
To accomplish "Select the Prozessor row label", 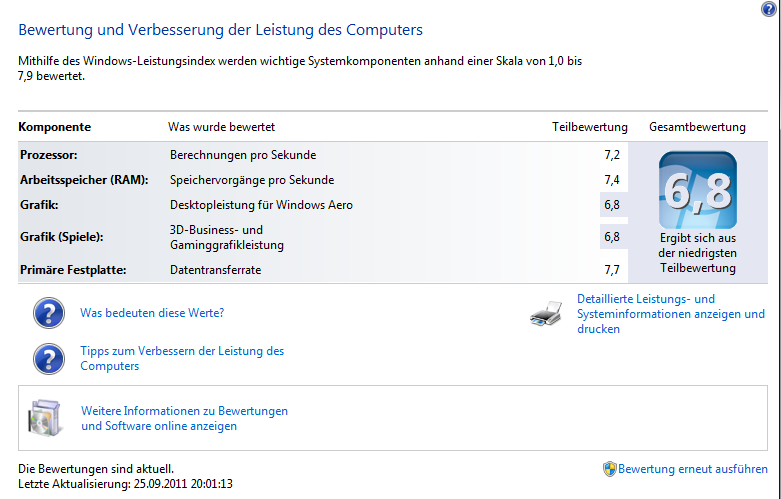I will 49,155.
